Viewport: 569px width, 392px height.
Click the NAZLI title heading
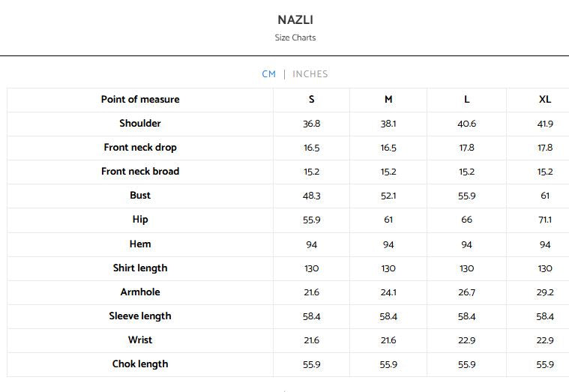point(295,19)
